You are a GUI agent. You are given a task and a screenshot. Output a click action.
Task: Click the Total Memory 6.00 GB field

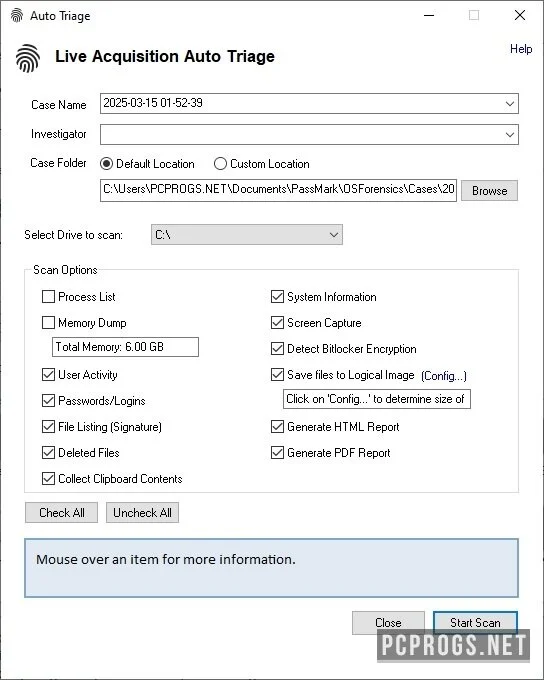pos(125,347)
